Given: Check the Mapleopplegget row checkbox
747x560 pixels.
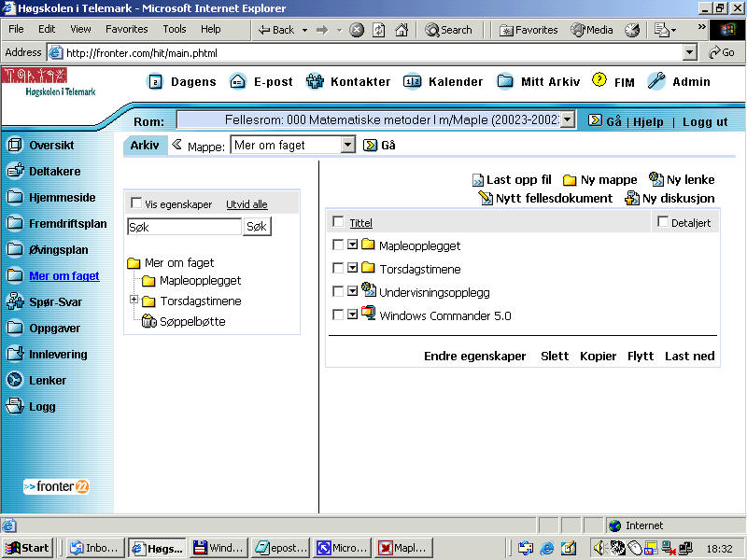Looking at the screenshot, I should coord(338,245).
